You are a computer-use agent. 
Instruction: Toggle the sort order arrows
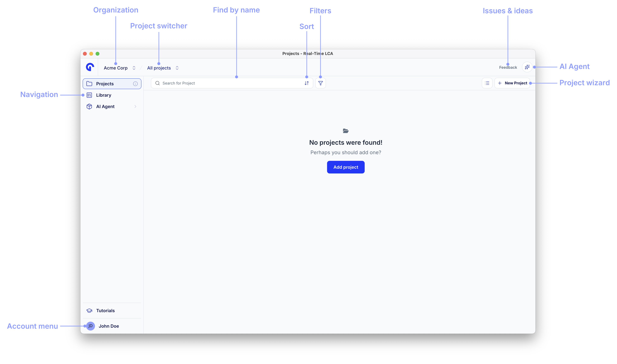[x=307, y=83]
